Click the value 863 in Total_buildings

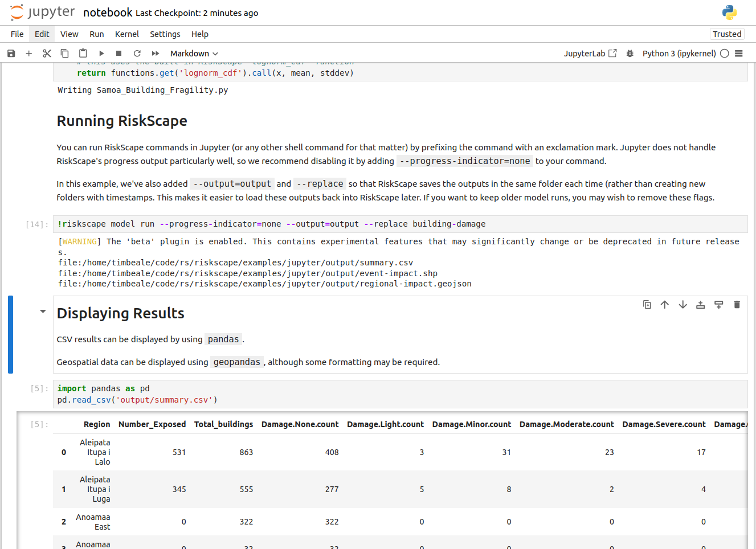(x=246, y=452)
